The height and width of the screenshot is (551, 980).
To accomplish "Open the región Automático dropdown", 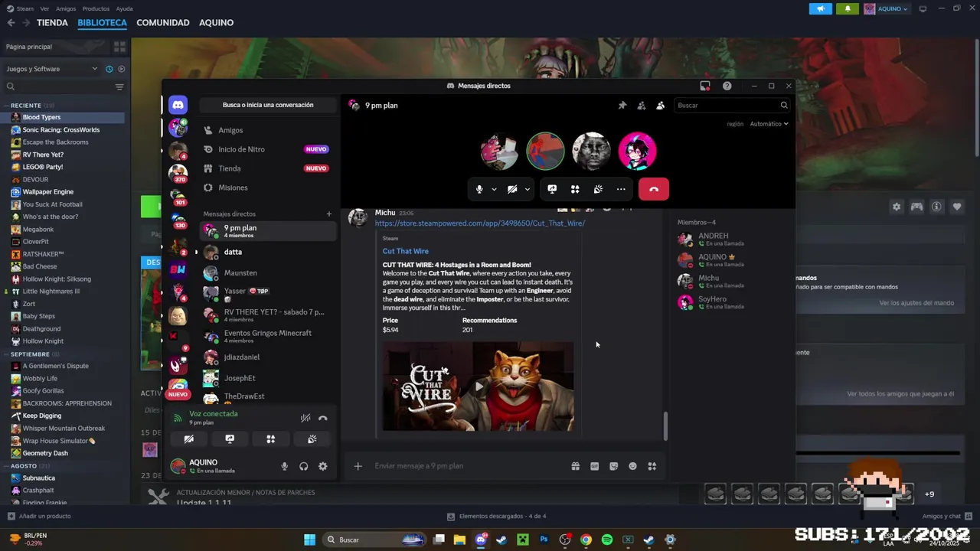I will [769, 124].
